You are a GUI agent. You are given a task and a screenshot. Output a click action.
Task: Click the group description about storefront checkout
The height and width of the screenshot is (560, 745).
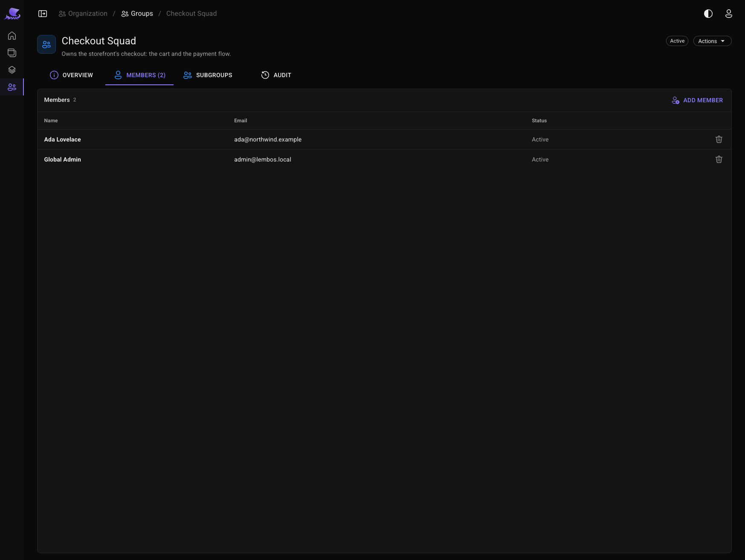pos(146,54)
